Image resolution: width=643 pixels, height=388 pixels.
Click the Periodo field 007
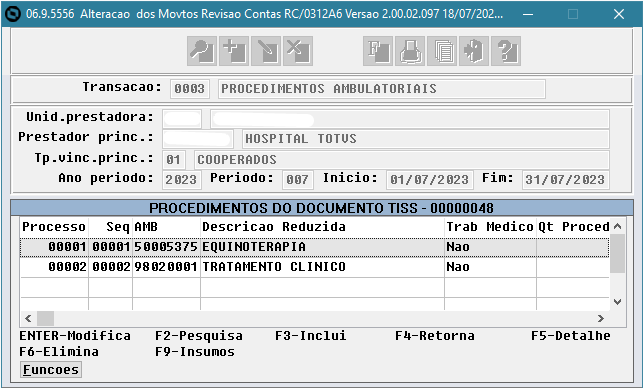(x=298, y=180)
